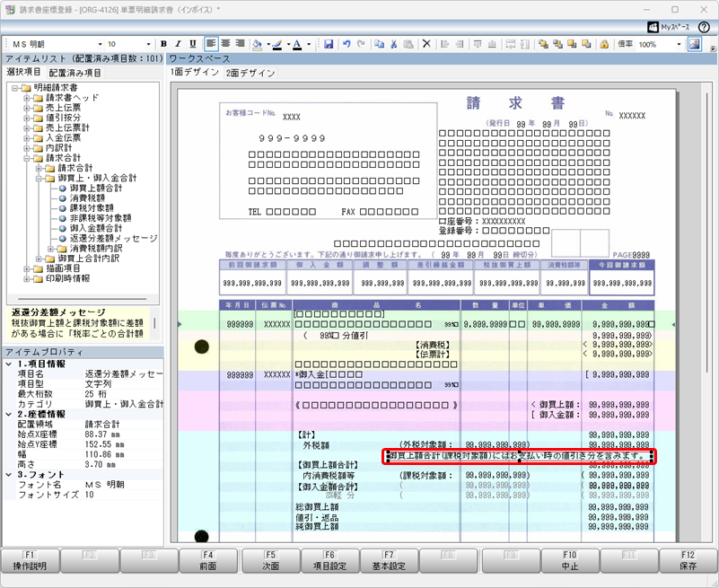Open the help question mark icon
The width and height of the screenshot is (719, 588).
point(704,27)
